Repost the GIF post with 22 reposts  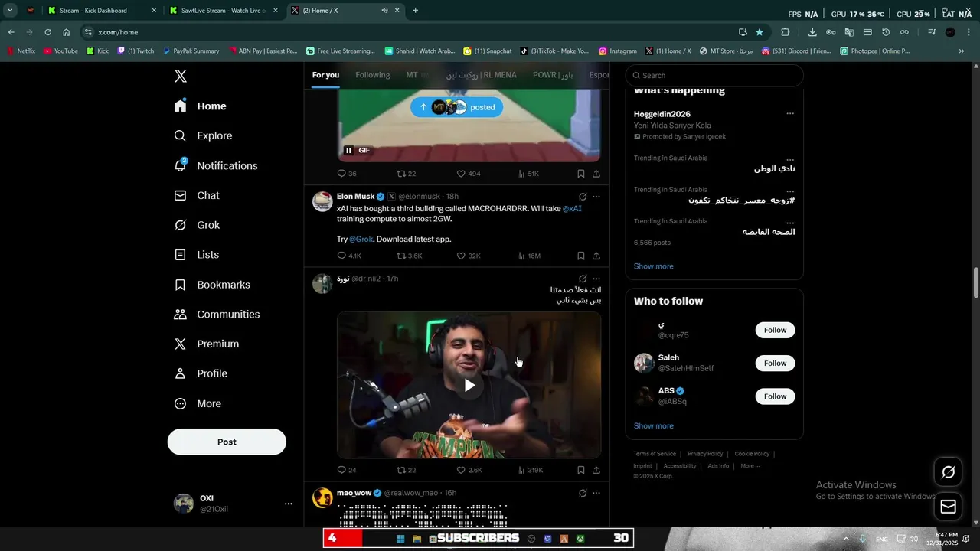[x=406, y=174]
